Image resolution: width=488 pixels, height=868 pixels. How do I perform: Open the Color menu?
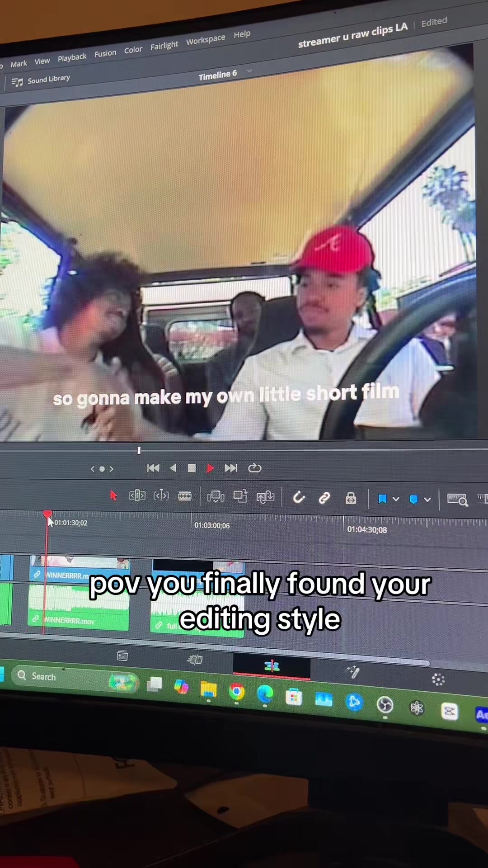(133, 50)
